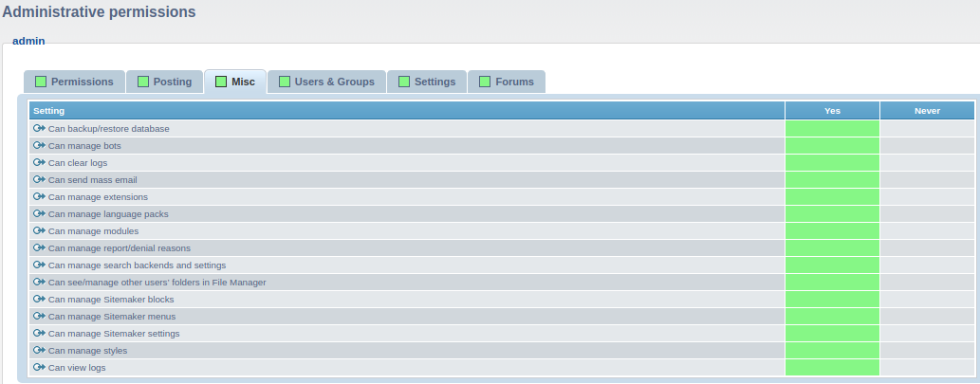
Task: Open trace icon for Sitemaker blocks
Action: coord(40,299)
